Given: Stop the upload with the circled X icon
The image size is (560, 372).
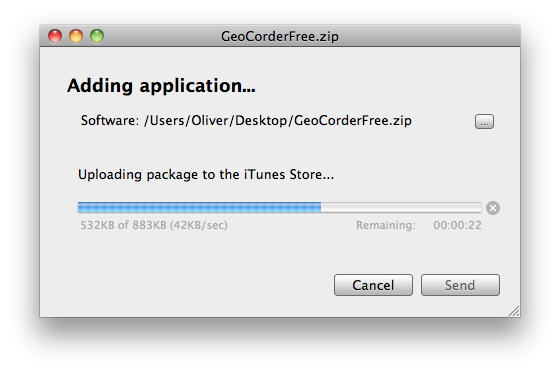Looking at the screenshot, I should coord(492,208).
